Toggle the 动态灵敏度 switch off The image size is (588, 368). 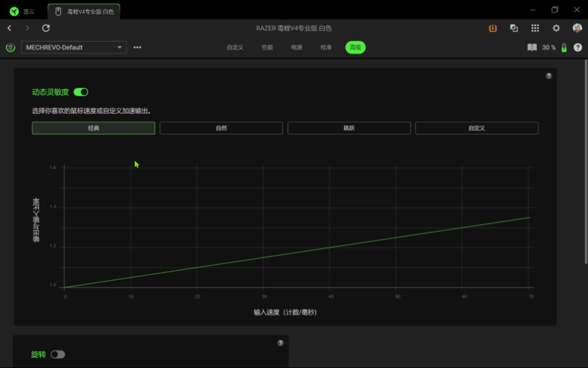coord(80,92)
